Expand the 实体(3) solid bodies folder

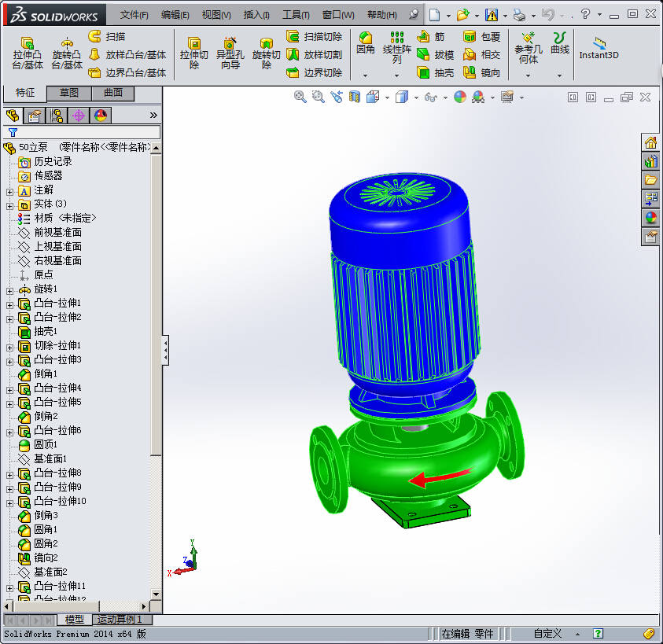[9, 206]
